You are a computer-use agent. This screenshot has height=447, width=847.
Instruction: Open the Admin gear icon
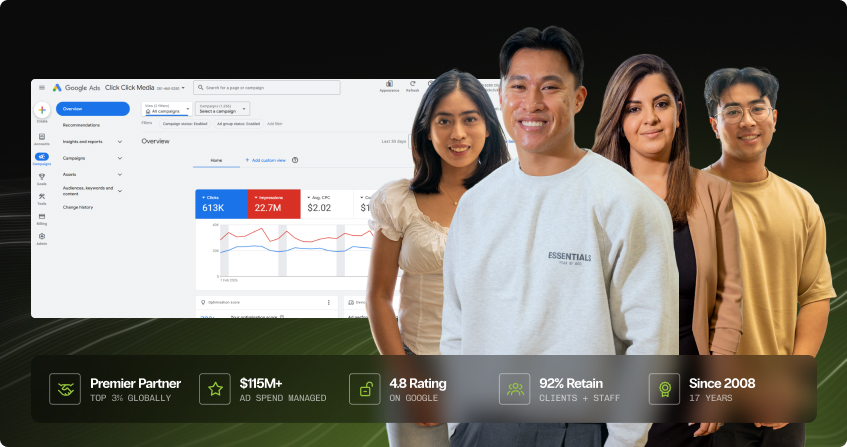pyautogui.click(x=42, y=236)
